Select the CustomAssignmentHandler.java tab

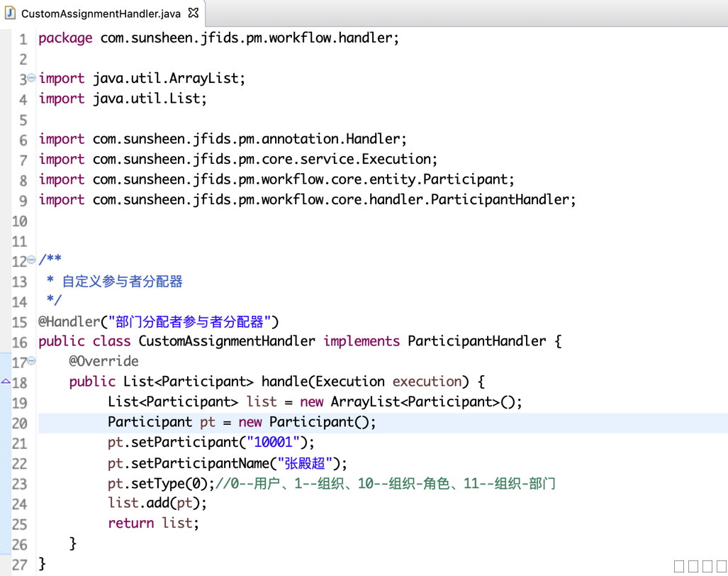click(x=101, y=13)
